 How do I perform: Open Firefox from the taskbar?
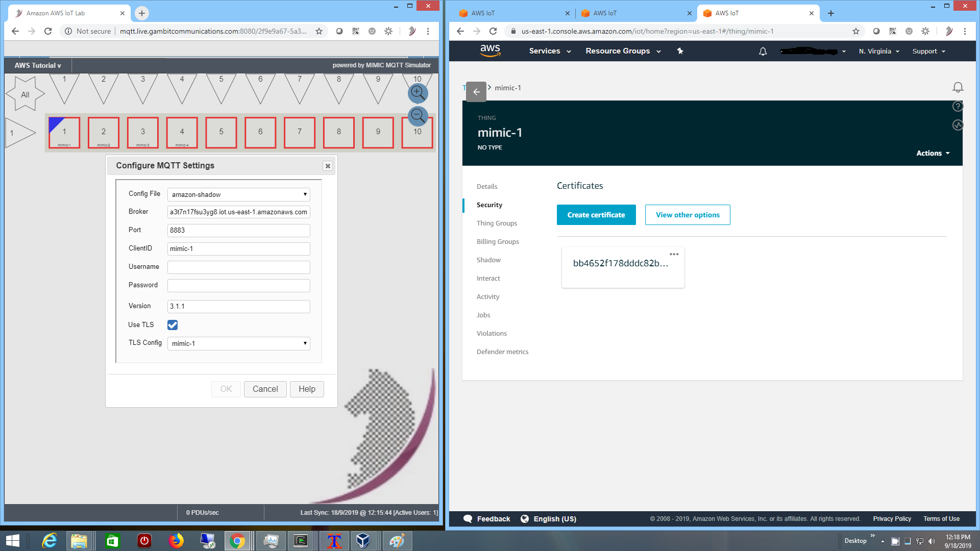coord(176,540)
